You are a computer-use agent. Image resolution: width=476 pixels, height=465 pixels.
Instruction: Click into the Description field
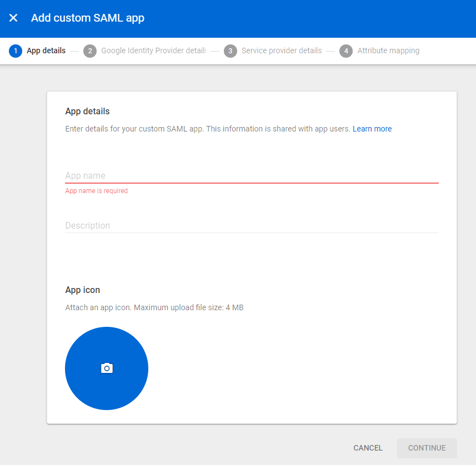pos(252,225)
